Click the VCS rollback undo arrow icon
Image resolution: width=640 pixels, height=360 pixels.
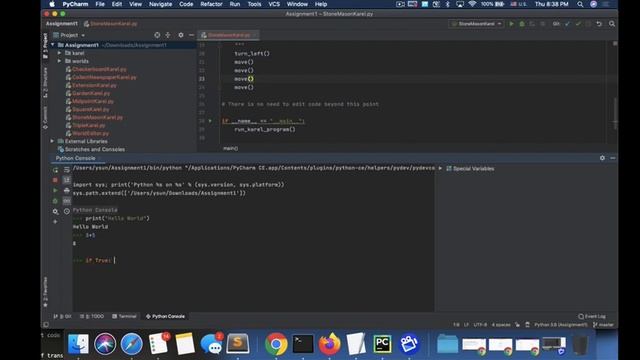point(599,24)
